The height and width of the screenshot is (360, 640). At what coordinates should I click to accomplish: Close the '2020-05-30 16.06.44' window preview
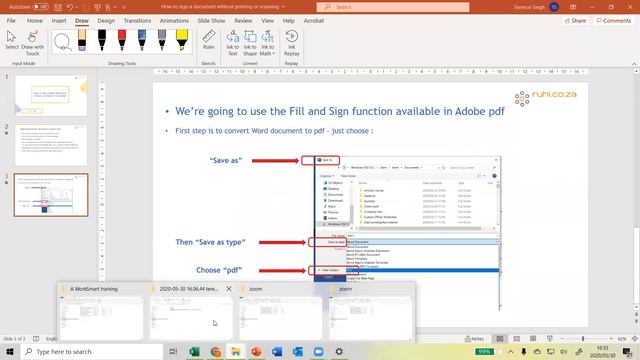pos(229,289)
